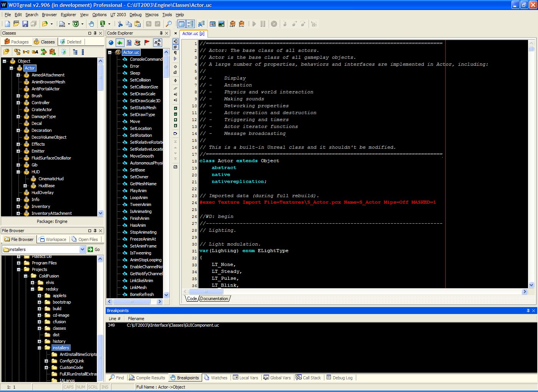Start debugging with the play icon
The width and height of the screenshot is (538, 392).
(254, 24)
